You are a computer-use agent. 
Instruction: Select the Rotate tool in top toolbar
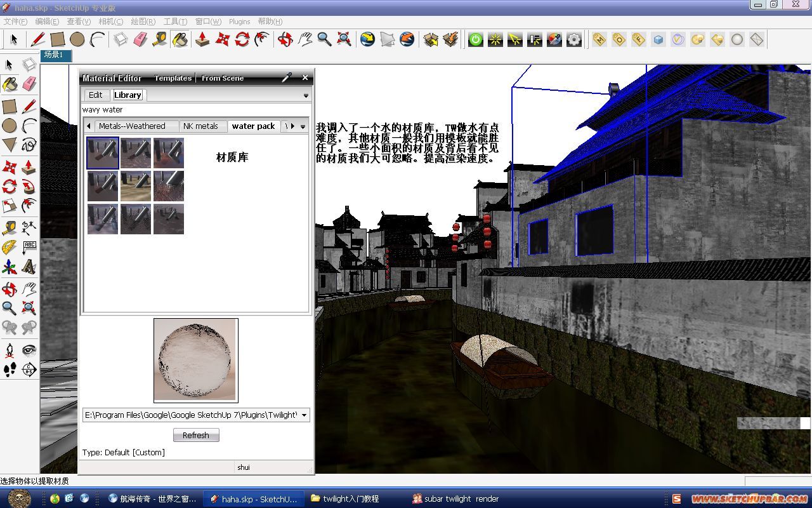pos(242,39)
